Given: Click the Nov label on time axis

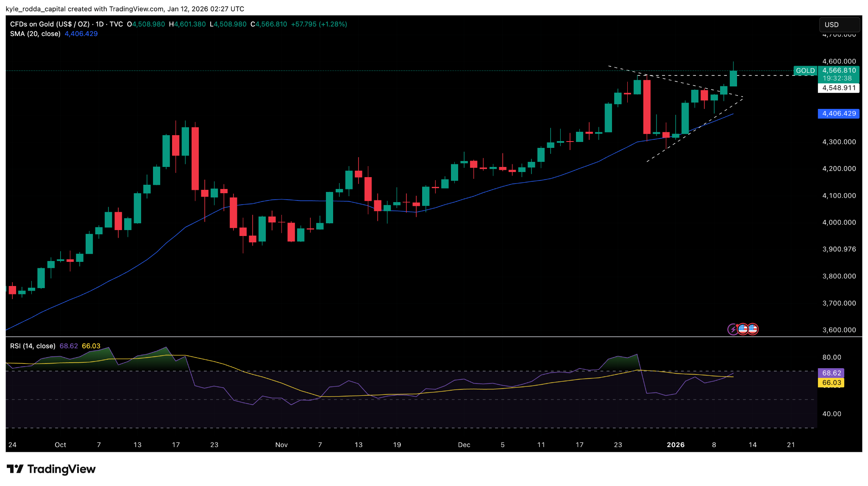Looking at the screenshot, I should click(x=281, y=444).
